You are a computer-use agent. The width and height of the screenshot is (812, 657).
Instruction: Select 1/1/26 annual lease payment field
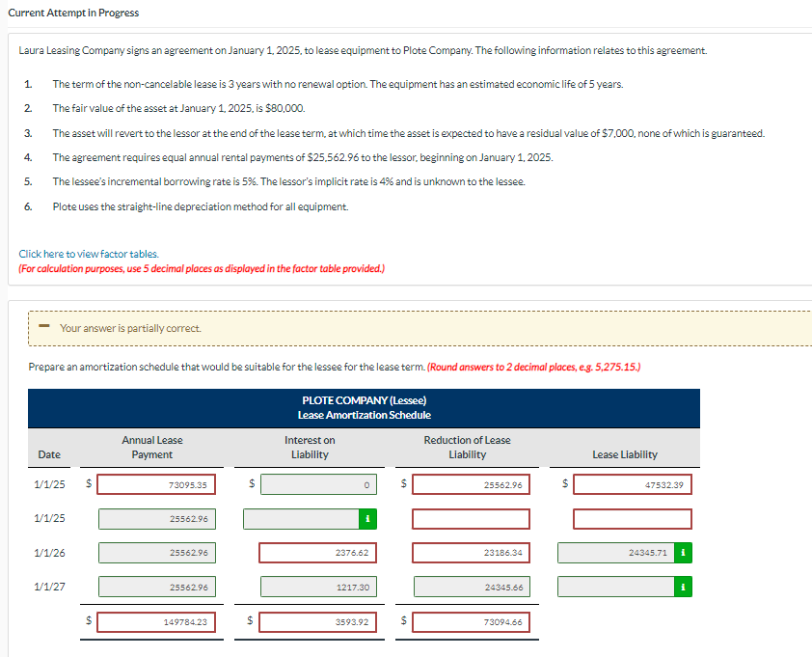[157, 553]
